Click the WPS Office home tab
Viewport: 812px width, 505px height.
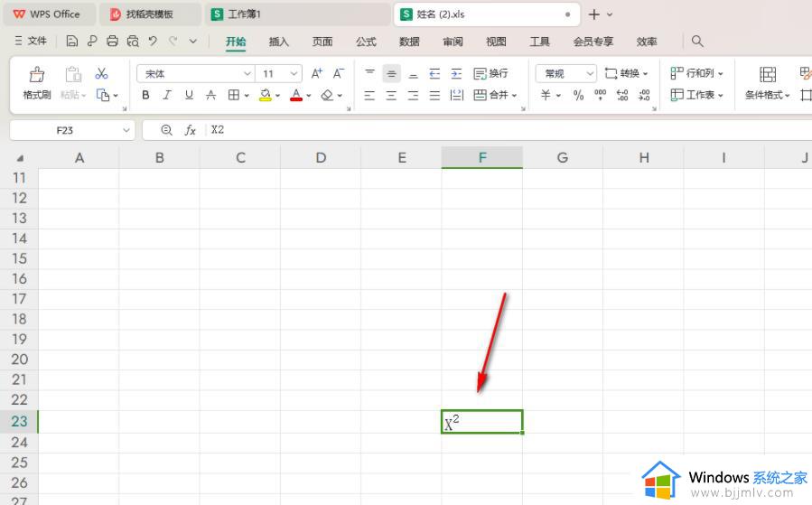pyautogui.click(x=48, y=14)
